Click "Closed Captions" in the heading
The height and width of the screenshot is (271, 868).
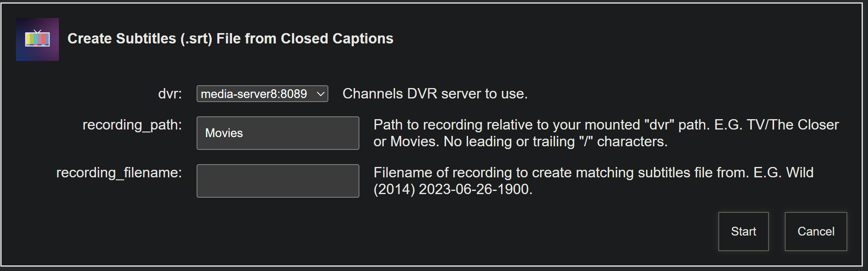(337, 39)
